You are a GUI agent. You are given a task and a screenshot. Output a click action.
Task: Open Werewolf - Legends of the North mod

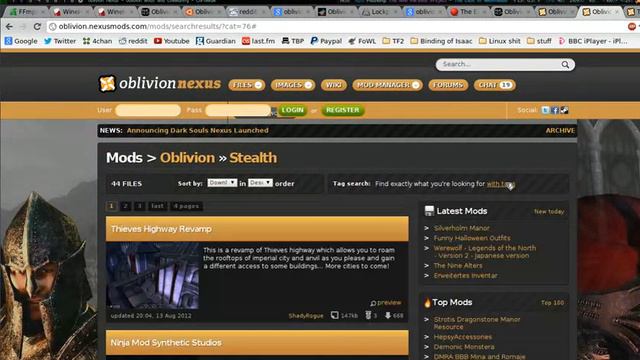484,252
